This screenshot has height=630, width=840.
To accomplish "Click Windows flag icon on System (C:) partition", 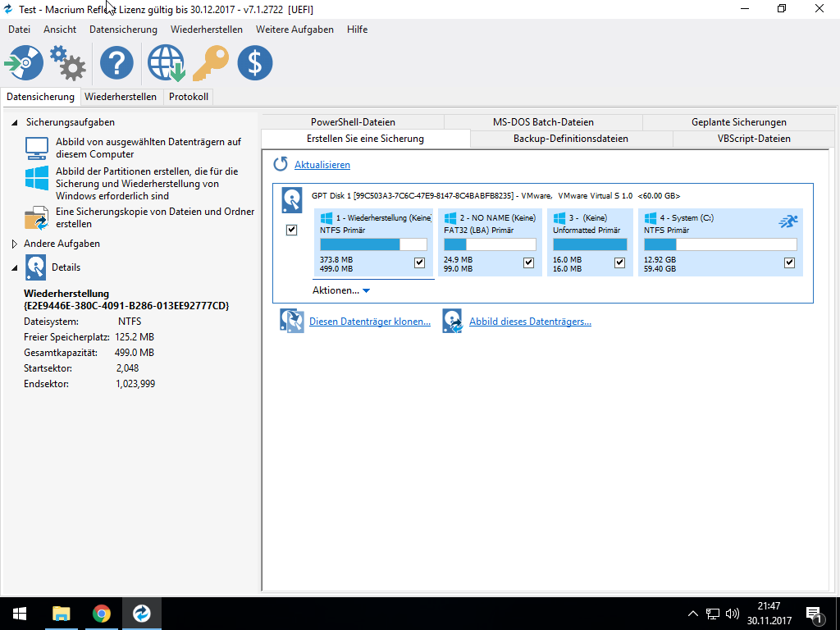I will pyautogui.click(x=651, y=218).
